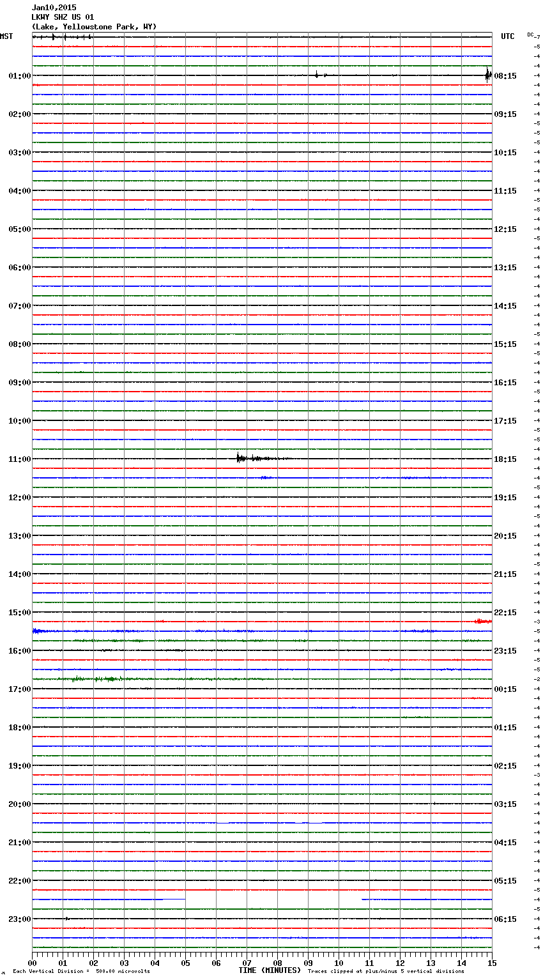This screenshot has height=980, width=543.
Task: Select the 03:00 MST row label
Action: click(x=20, y=153)
